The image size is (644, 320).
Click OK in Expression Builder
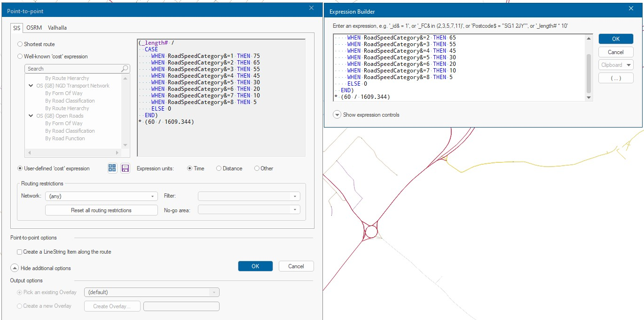[x=616, y=39]
